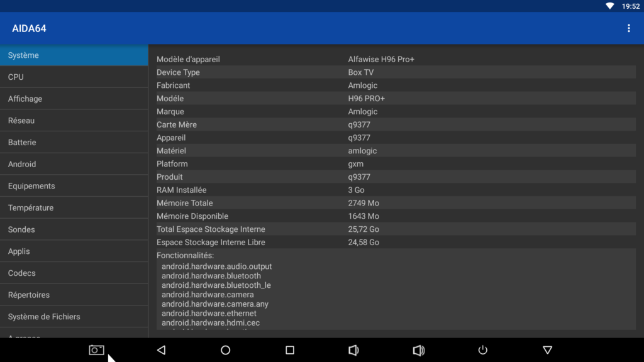Click the H96 PRO+ model value
The height and width of the screenshot is (362, 644).
pyautogui.click(x=367, y=99)
